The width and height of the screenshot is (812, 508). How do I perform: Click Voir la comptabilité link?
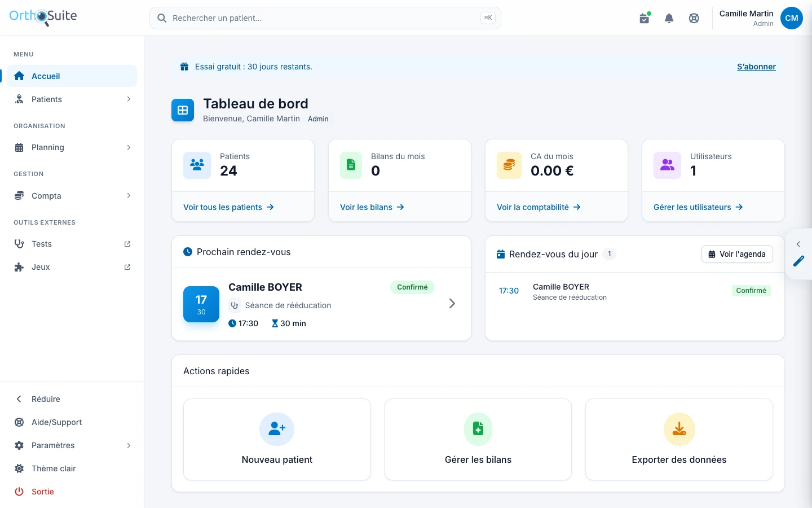tap(539, 207)
